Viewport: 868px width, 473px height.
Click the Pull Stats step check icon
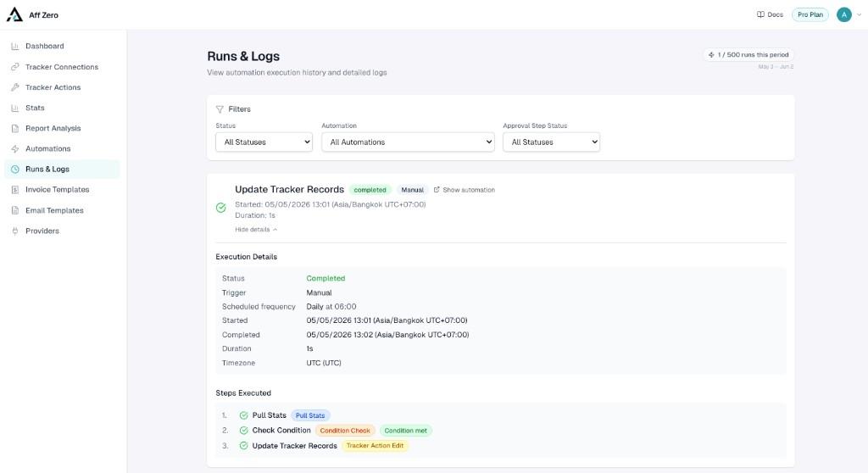243,415
